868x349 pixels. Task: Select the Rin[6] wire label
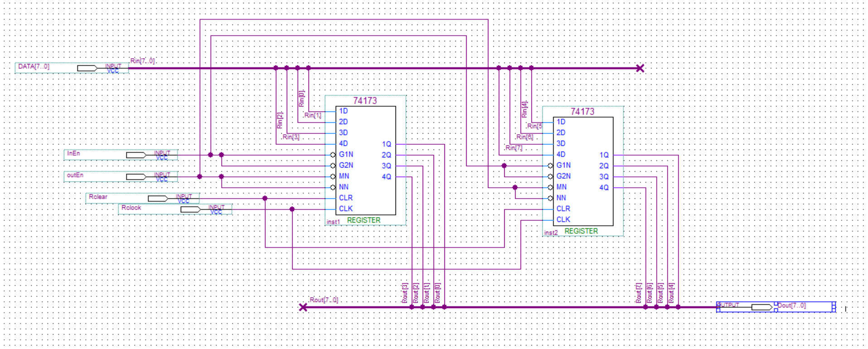[525, 137]
